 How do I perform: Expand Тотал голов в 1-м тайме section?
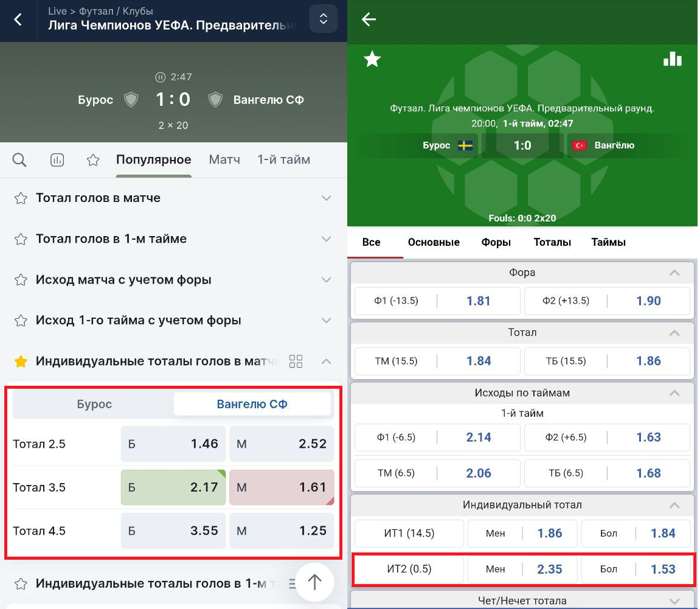(326, 239)
